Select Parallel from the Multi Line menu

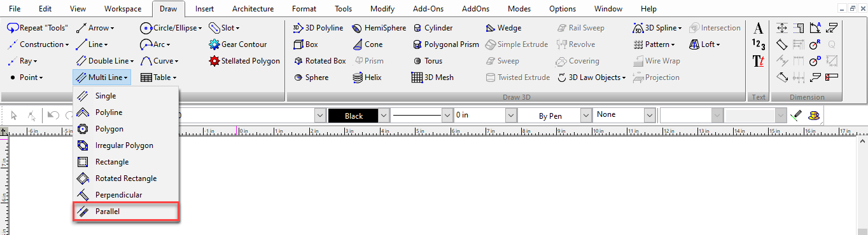126,211
